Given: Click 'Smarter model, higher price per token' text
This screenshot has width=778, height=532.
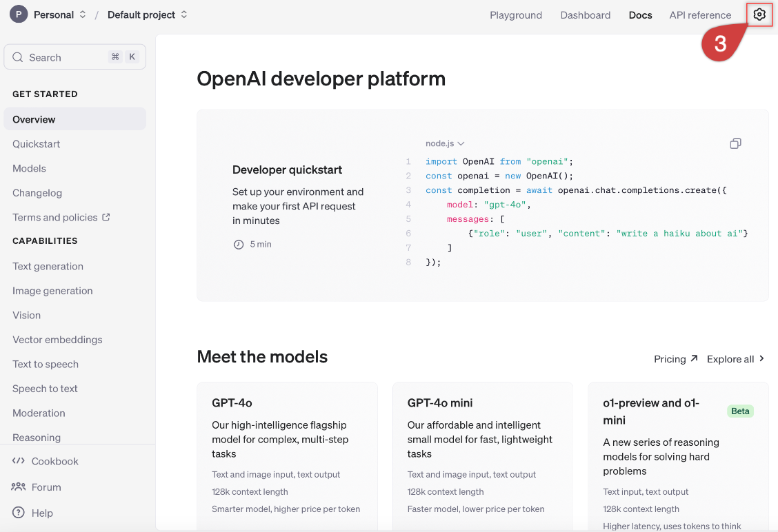Looking at the screenshot, I should (286, 509).
